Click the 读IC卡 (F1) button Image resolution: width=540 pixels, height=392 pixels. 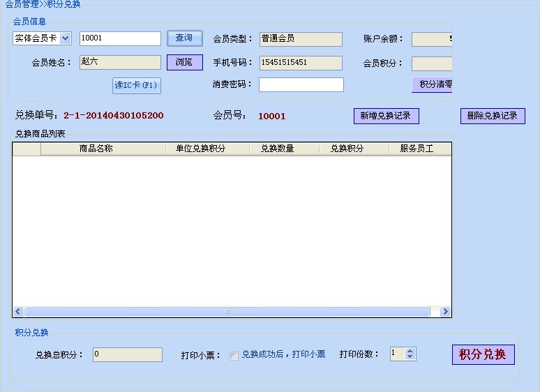[136, 85]
